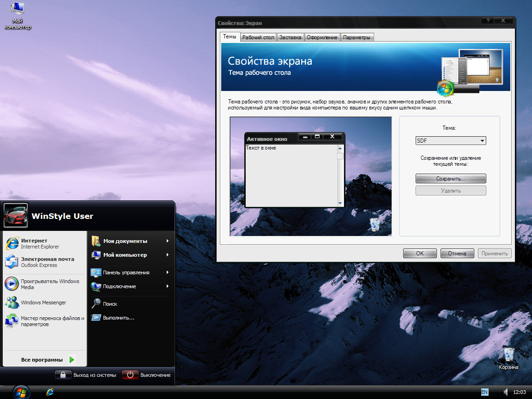Viewport: 532px width, 399px height.
Task: Expand the Мои документы submenu arrow
Action: pyautogui.click(x=168, y=241)
